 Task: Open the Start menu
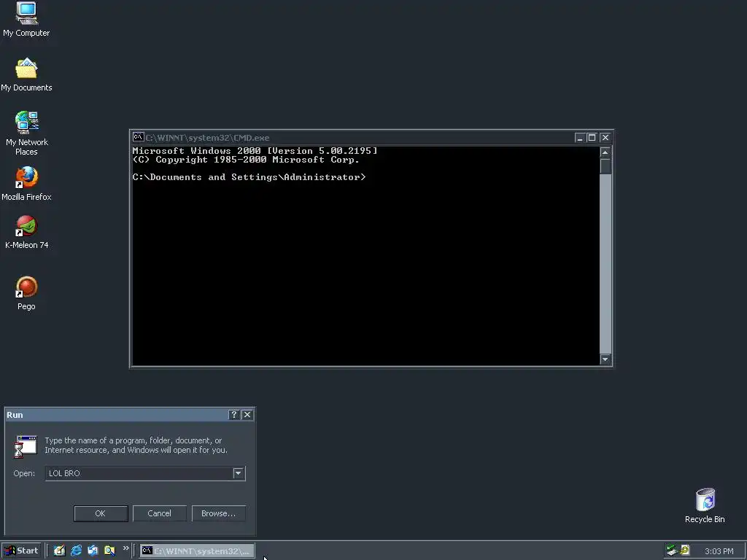21,551
